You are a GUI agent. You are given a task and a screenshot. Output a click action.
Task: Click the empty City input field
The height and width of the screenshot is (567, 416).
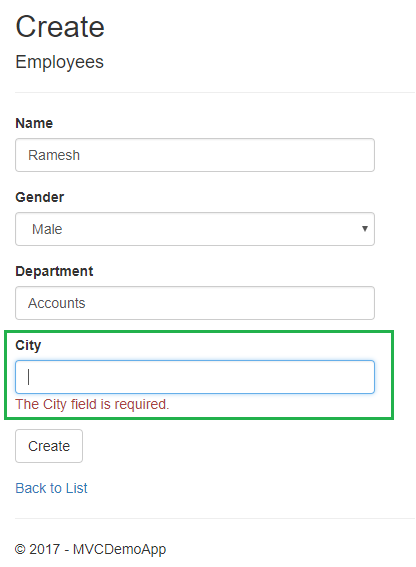pos(195,377)
